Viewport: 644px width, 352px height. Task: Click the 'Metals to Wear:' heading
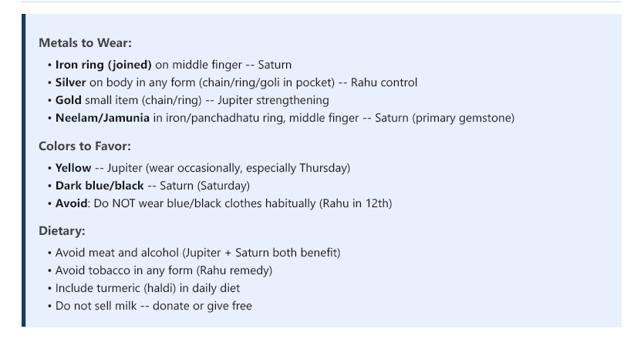coord(85,43)
